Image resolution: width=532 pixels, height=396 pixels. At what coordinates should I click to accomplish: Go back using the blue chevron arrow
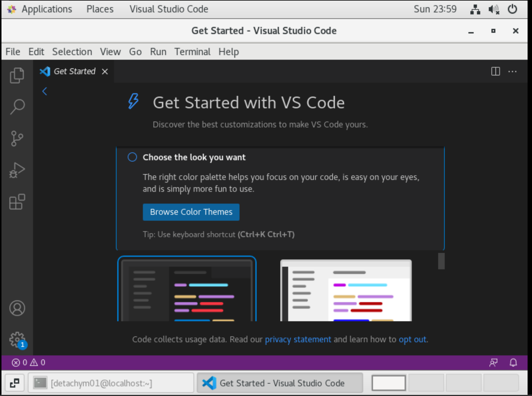click(44, 91)
